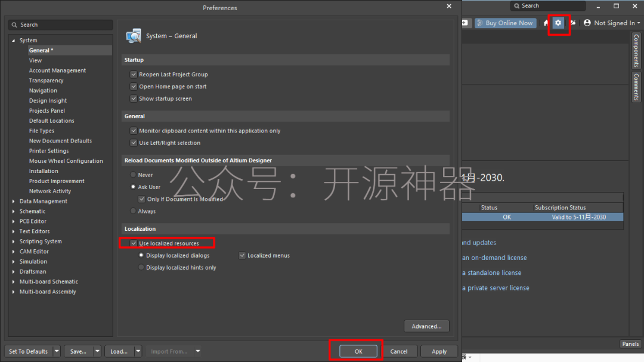Open Mouse Wheel Configuration
644x362 pixels.
point(66,161)
